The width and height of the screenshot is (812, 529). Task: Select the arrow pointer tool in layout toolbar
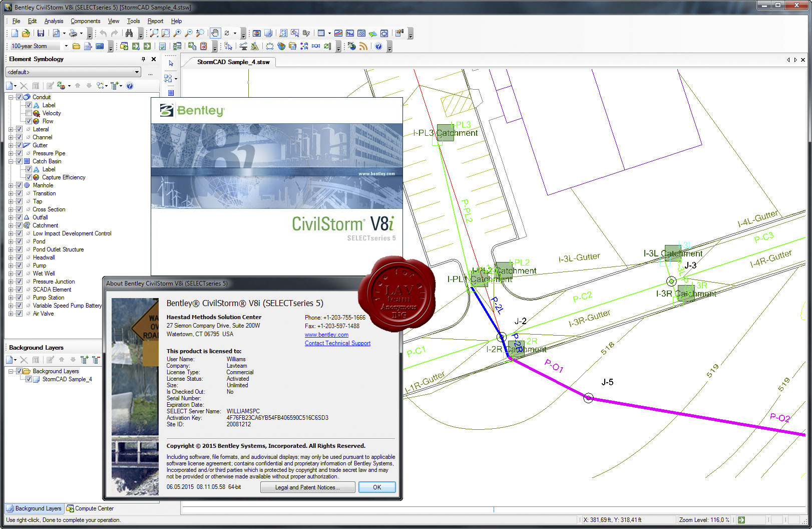(171, 64)
